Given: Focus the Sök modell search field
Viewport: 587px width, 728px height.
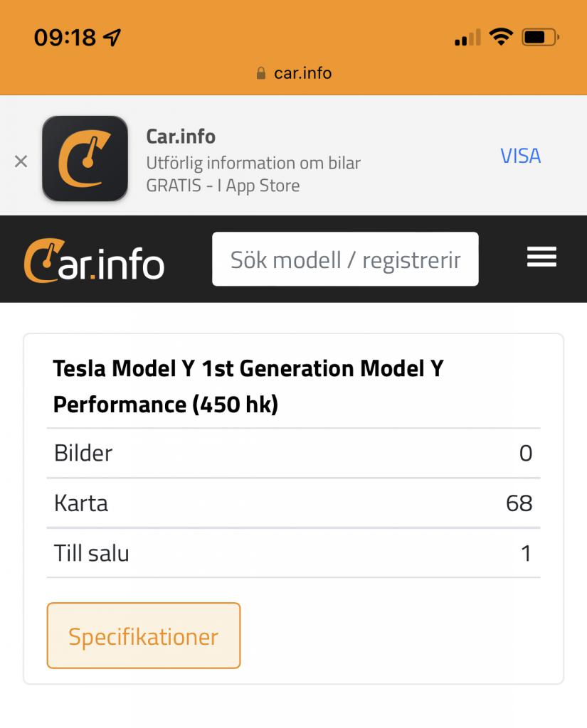Looking at the screenshot, I should click(x=345, y=259).
